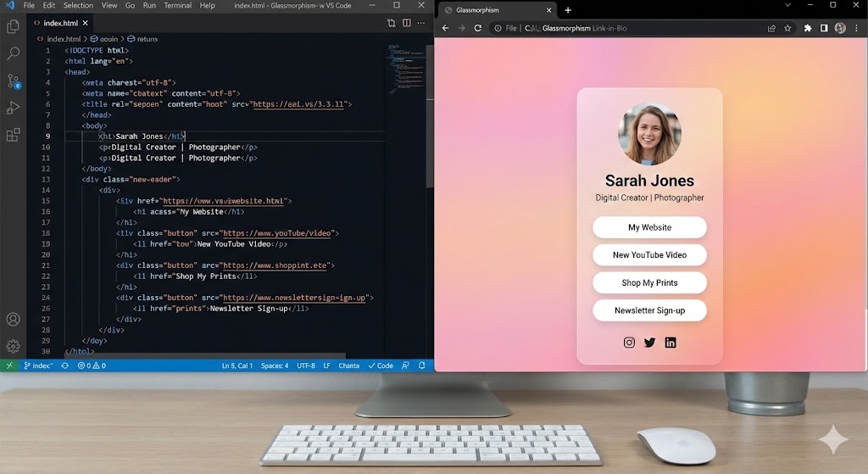The width and height of the screenshot is (868, 474).
Task: Open the Instagram icon on profile card
Action: (x=630, y=343)
